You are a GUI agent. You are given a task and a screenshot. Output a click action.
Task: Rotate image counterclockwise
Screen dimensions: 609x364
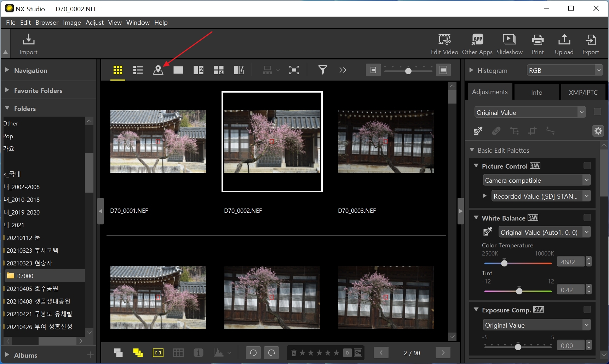pyautogui.click(x=253, y=353)
